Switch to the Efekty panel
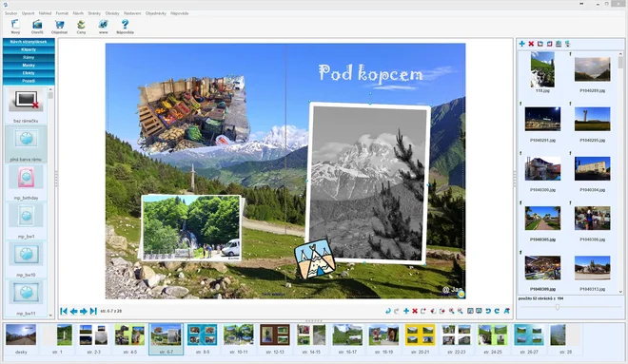This screenshot has height=364, width=628. (29, 73)
